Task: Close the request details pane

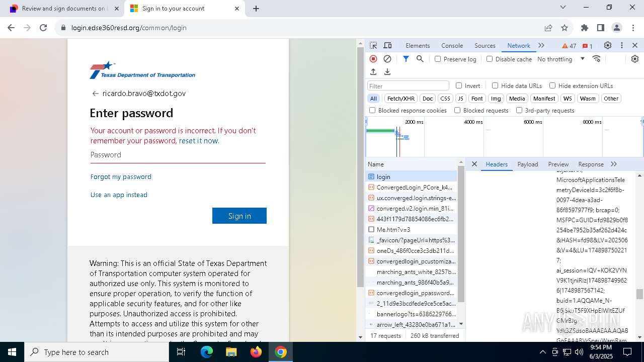Action: tap(474, 164)
